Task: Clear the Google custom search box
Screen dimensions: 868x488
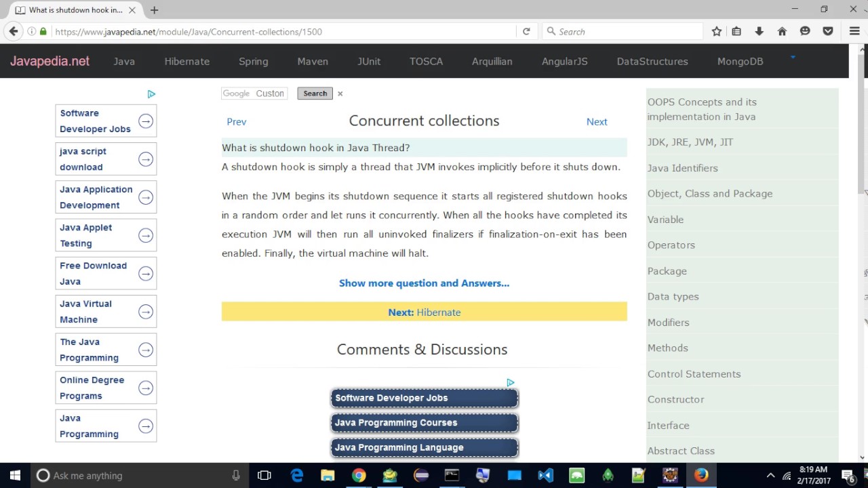Action: coord(340,94)
